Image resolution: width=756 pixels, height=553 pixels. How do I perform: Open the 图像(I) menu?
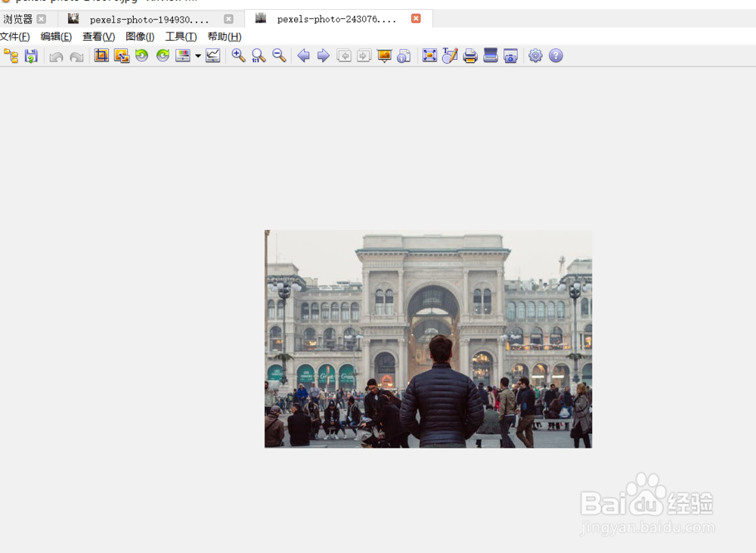click(140, 36)
